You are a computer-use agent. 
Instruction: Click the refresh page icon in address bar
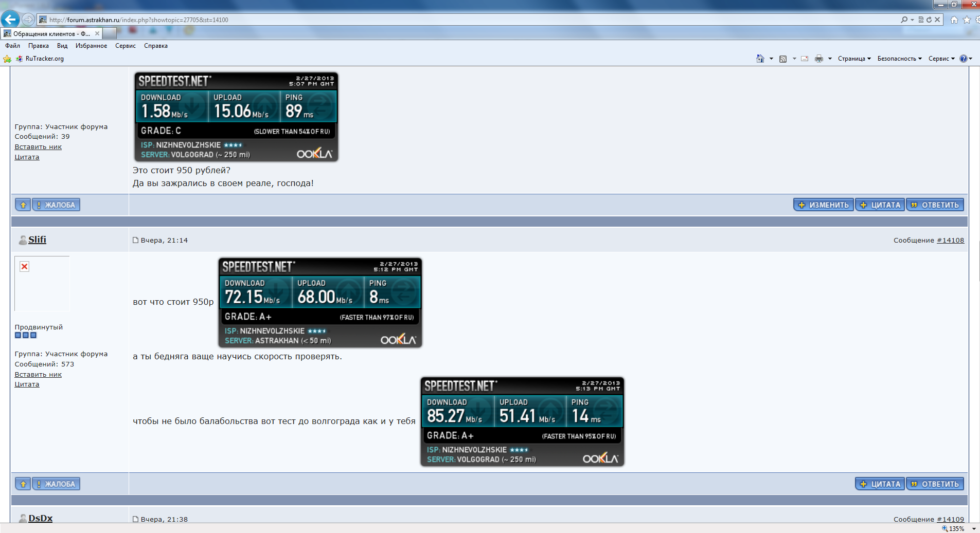929,20
